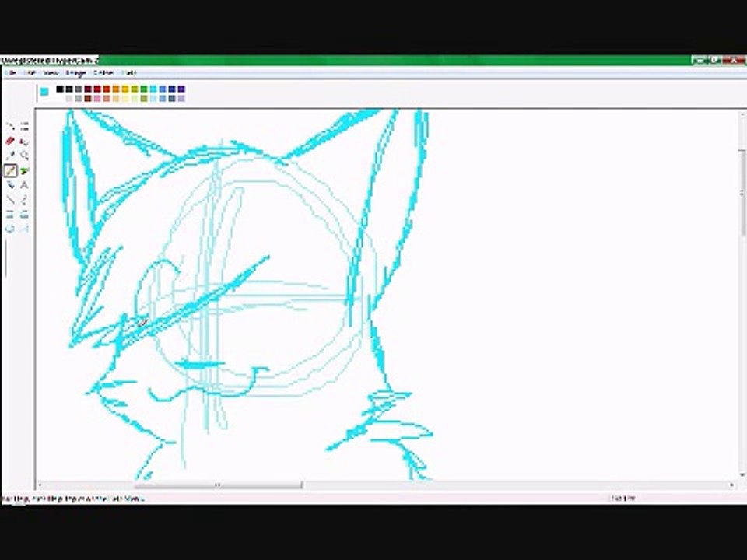Choose the pink swatch in bottom row
This screenshot has width=747, height=560.
click(x=97, y=99)
